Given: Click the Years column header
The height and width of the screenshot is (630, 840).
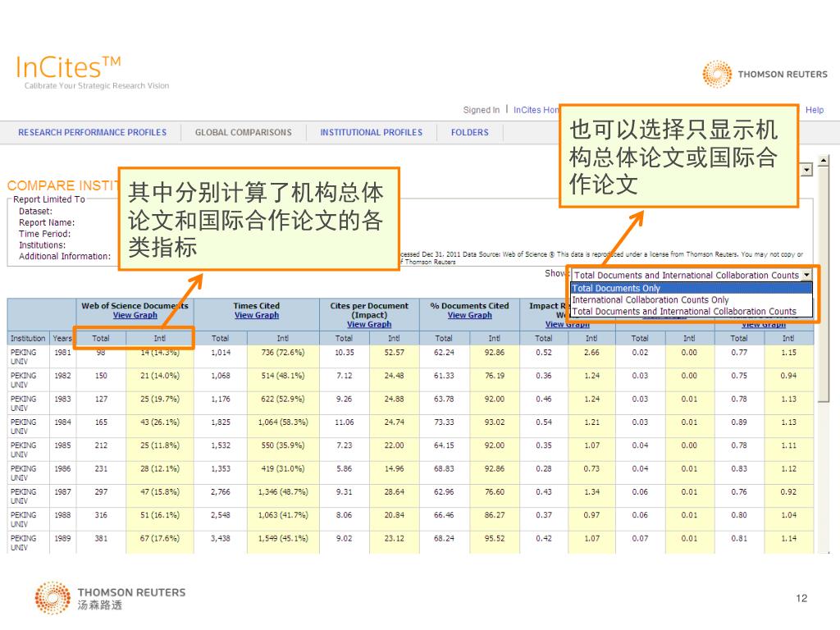Looking at the screenshot, I should pos(62,339).
